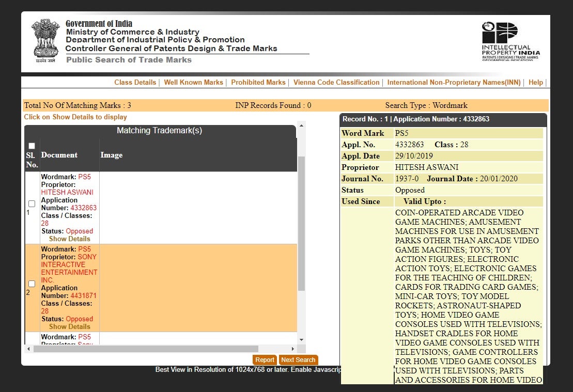
Task: Click Opposed status in Hitesh Aswani row
Action: coord(79,231)
